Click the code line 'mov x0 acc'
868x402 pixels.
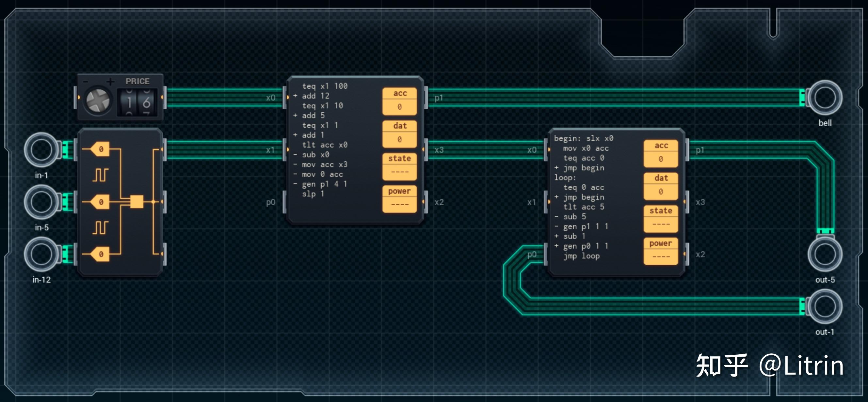point(586,148)
